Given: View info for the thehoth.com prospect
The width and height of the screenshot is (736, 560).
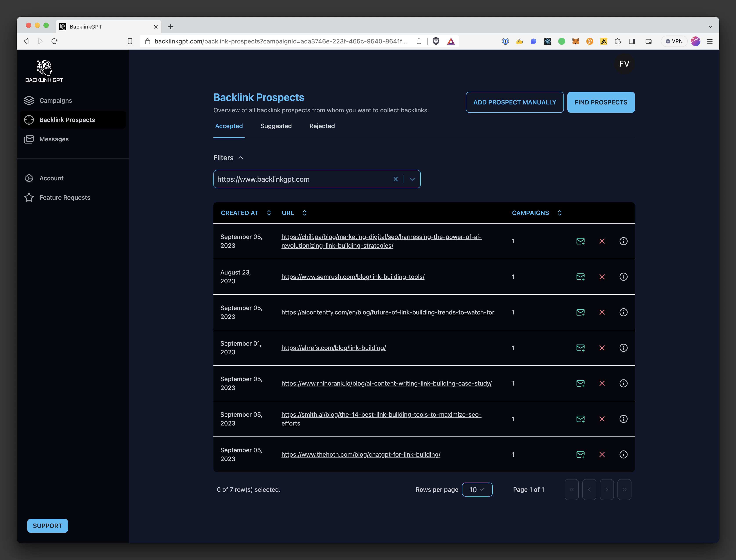Looking at the screenshot, I should click(x=623, y=454).
